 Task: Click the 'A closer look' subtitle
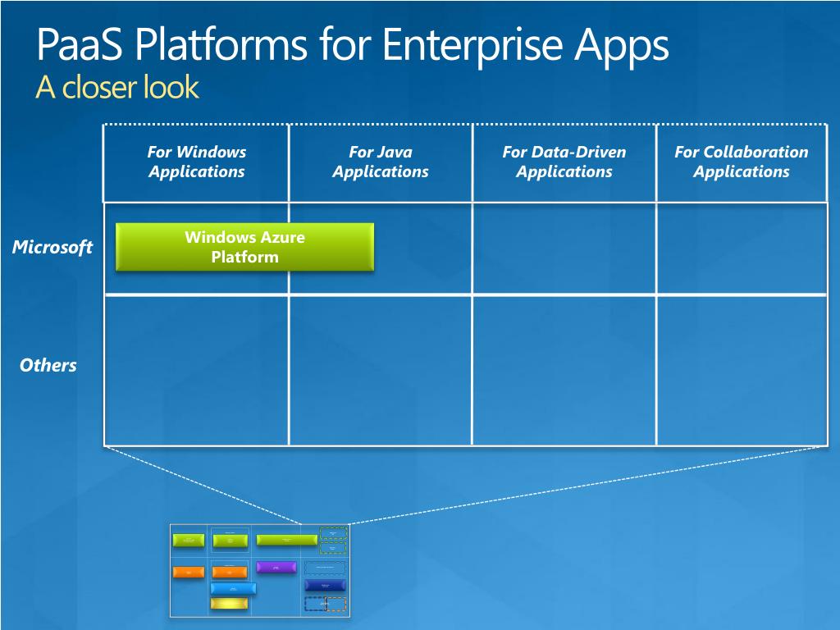[117, 87]
